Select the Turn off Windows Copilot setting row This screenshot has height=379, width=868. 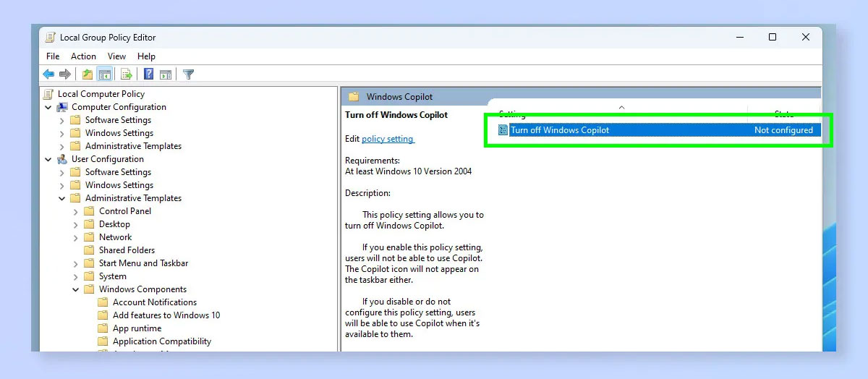[658, 130]
